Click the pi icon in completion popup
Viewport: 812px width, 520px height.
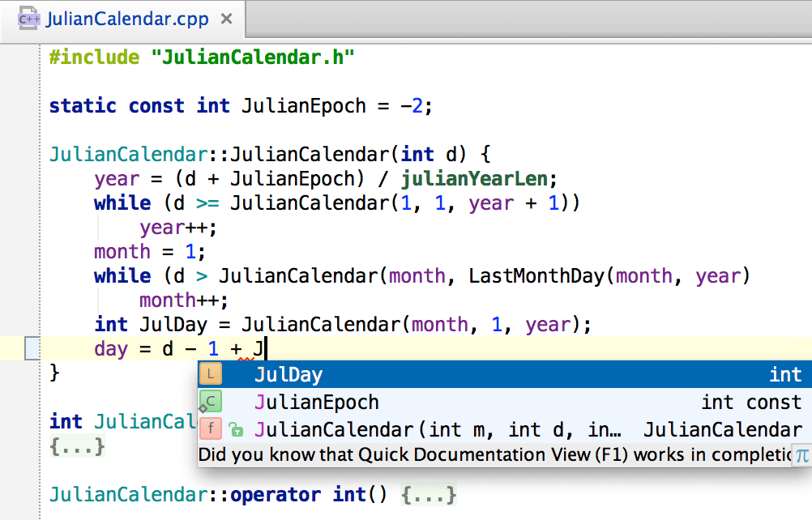pos(801,454)
